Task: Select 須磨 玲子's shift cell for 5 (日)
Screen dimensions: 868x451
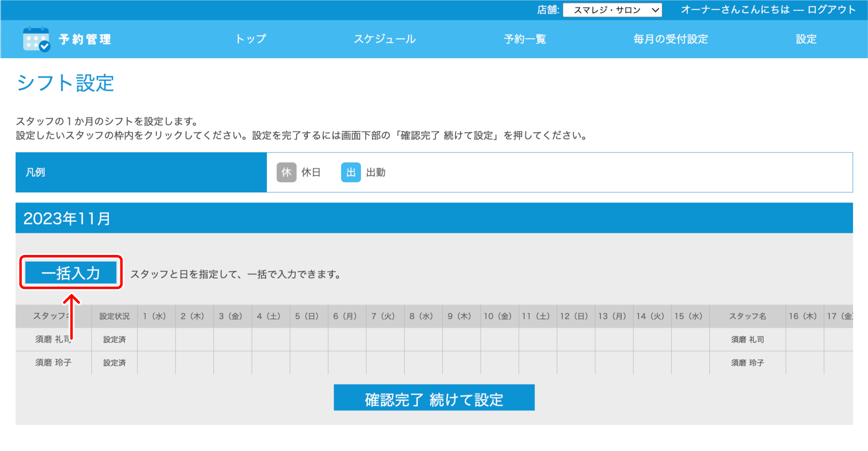Action: point(309,363)
